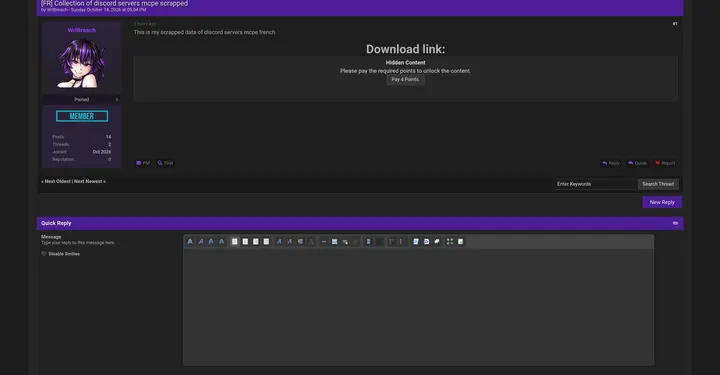This screenshot has height=375, width=720.
Task: Collapse the Quick Reply section
Action: 675,223
